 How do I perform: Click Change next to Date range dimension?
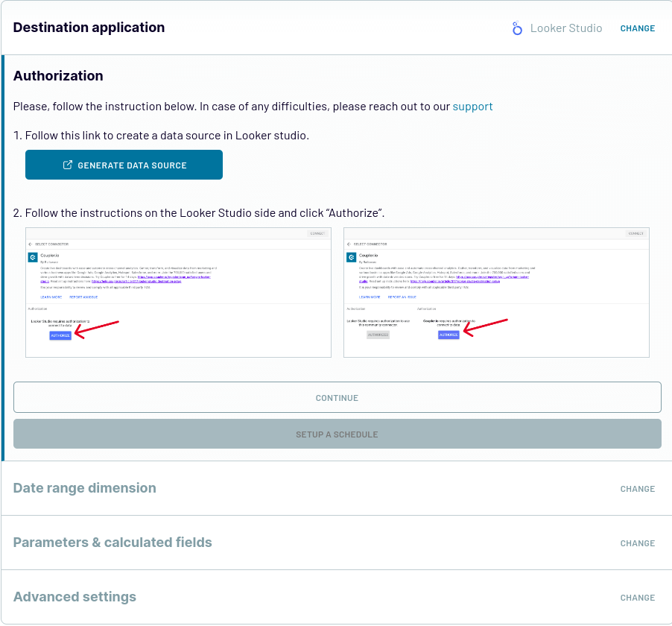click(637, 489)
